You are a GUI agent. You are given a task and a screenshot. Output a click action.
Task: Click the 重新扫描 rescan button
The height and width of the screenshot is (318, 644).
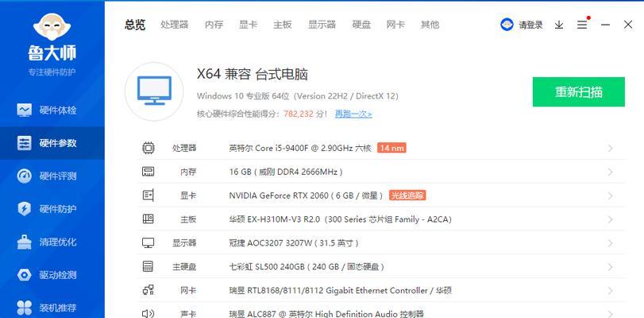point(579,91)
